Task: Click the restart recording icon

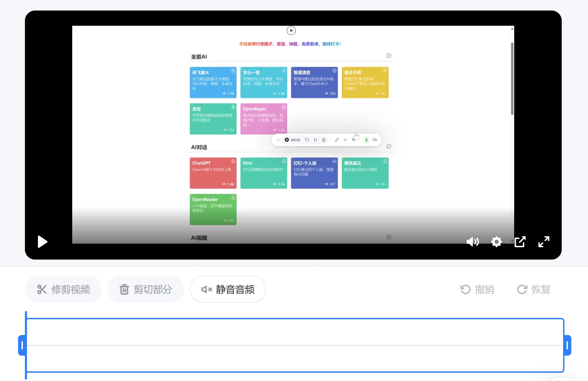Action: 307,140
